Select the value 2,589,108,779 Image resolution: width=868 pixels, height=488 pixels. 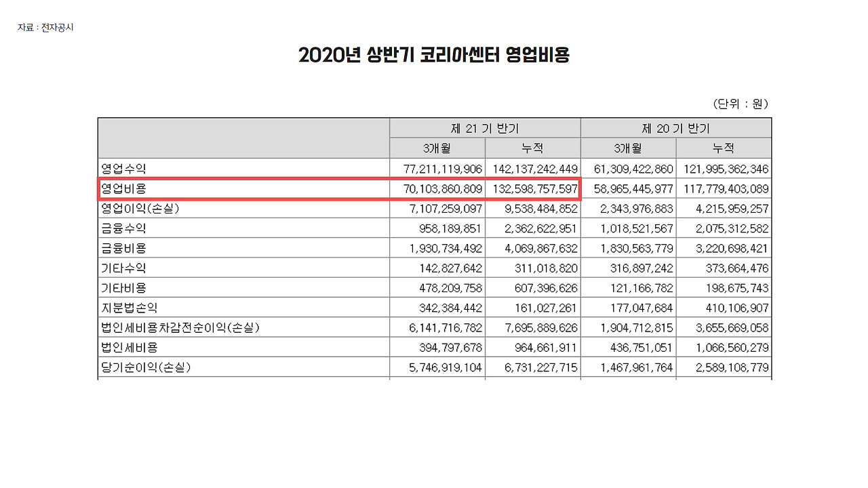pos(732,368)
